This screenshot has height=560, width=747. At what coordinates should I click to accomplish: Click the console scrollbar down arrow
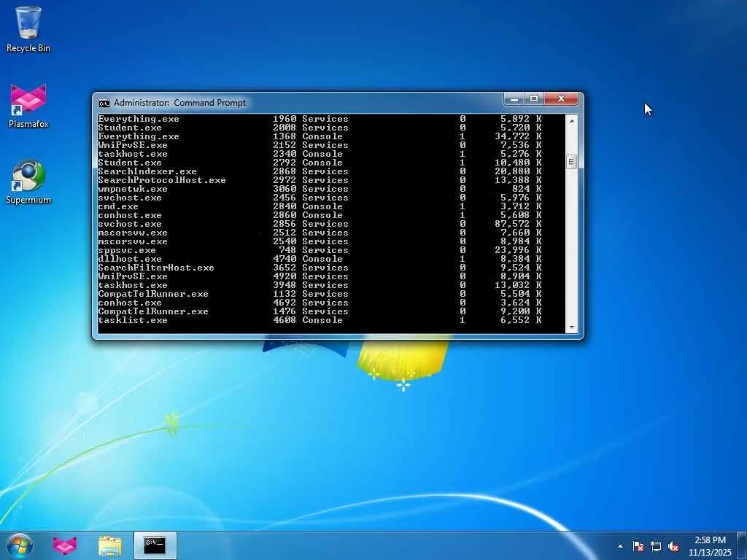(572, 327)
